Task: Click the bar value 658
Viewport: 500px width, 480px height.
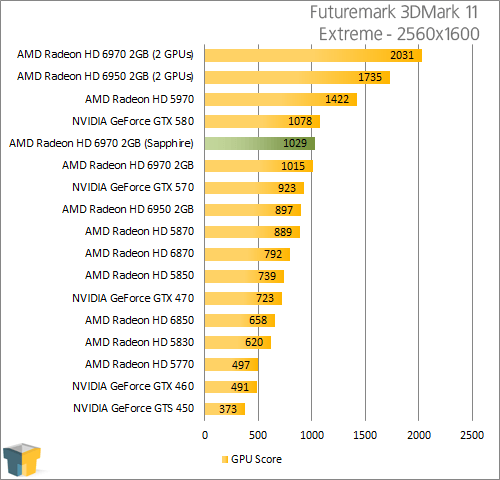Action: click(258, 320)
